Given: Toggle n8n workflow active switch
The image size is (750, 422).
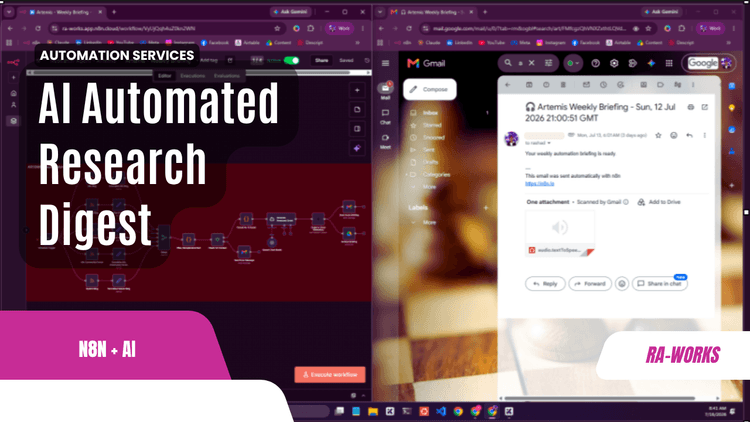Looking at the screenshot, I should 291,60.
